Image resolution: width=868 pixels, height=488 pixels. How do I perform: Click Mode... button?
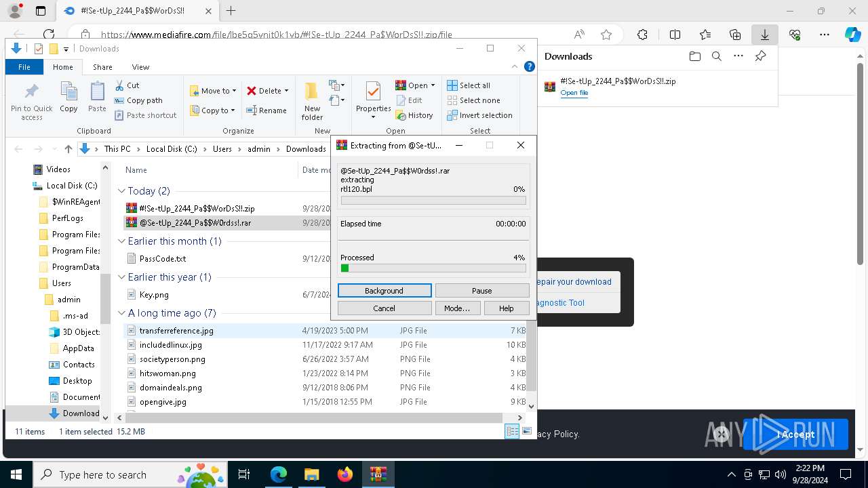pos(457,308)
